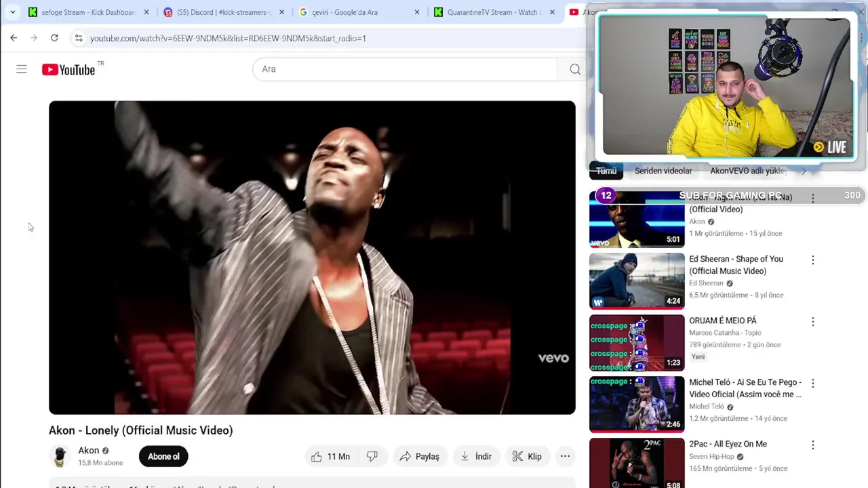This screenshot has height=488, width=868.
Task: Click the search magnifier button
Action: point(574,69)
